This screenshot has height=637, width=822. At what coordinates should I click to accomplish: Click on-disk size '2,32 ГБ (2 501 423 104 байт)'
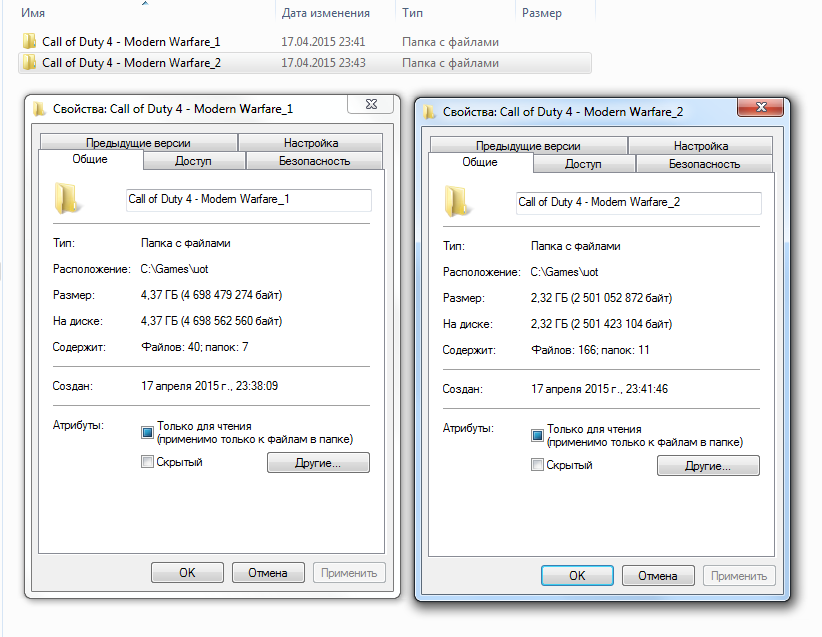[601, 324]
